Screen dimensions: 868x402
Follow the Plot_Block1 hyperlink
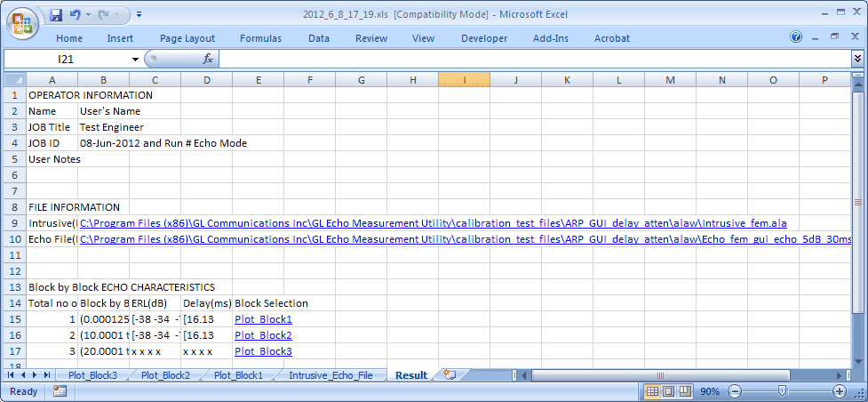263,319
